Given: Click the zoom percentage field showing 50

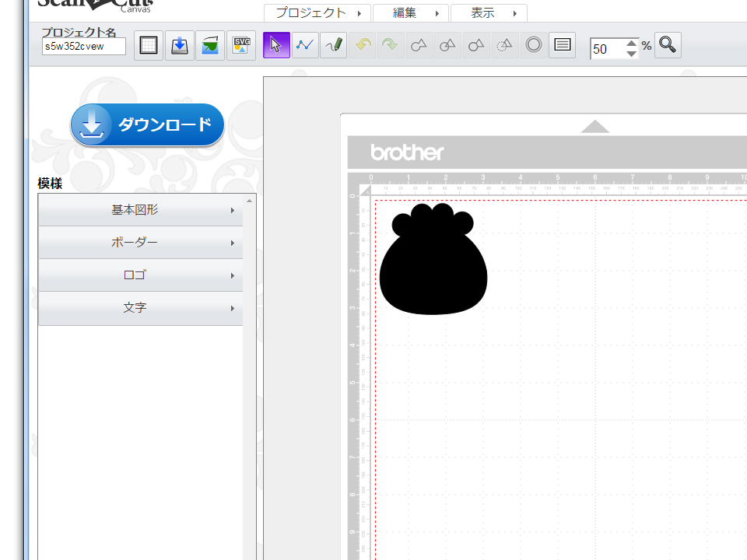Looking at the screenshot, I should 608,48.
